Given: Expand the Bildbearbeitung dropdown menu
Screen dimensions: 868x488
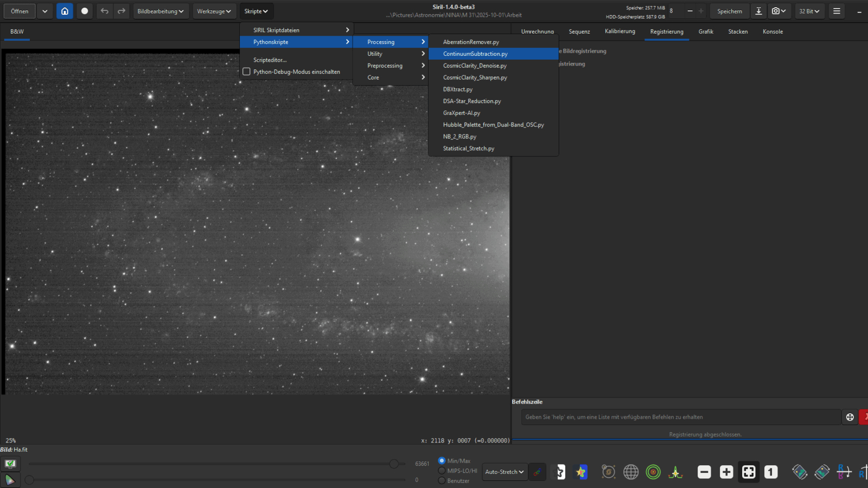Looking at the screenshot, I should pos(160,11).
